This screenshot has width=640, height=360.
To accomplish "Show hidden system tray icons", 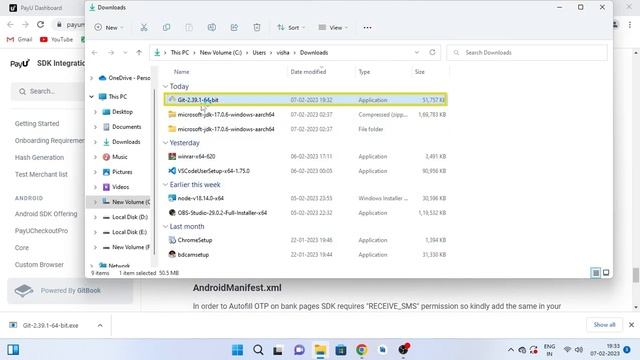I will (511, 350).
